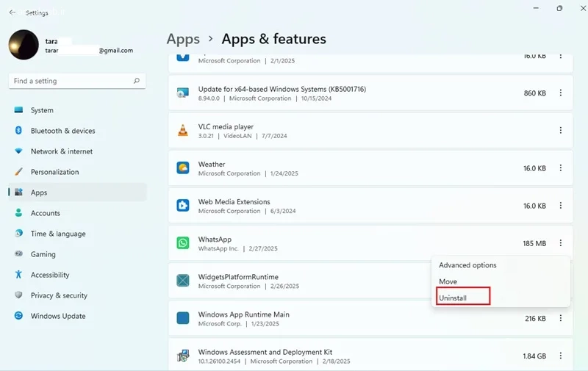The image size is (588, 371).
Task: Go to Network & internet settings
Action: (77, 151)
